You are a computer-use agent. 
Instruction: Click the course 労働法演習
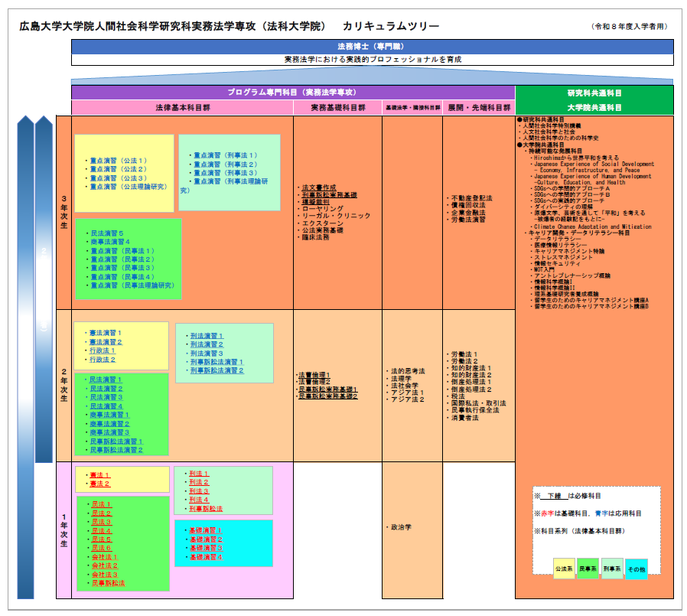(468, 220)
